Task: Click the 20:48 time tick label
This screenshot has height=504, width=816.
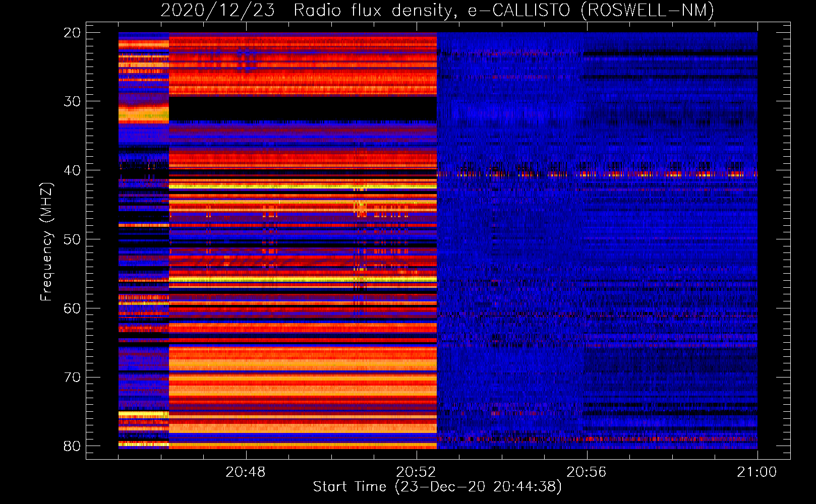Action: [x=246, y=472]
